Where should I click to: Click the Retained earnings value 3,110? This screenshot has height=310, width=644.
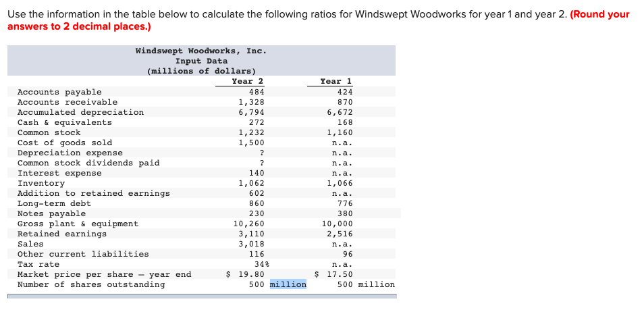tap(251, 234)
